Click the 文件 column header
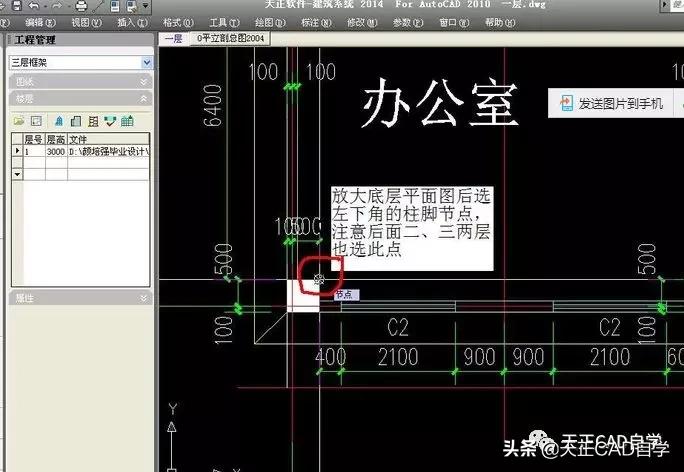Screen dimensions: 684x472 (109, 139)
